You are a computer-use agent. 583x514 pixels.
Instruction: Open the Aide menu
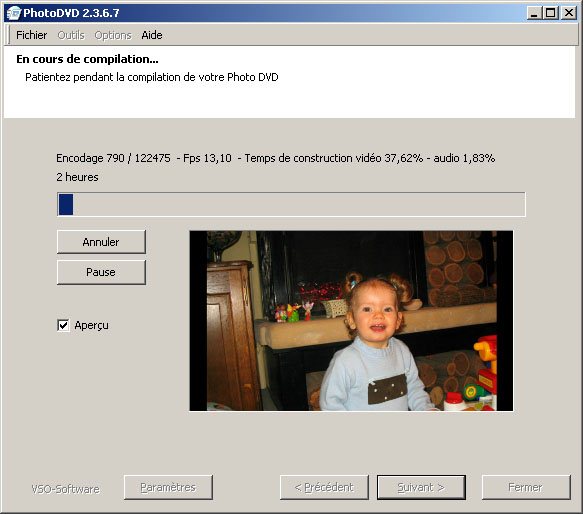pyautogui.click(x=152, y=35)
